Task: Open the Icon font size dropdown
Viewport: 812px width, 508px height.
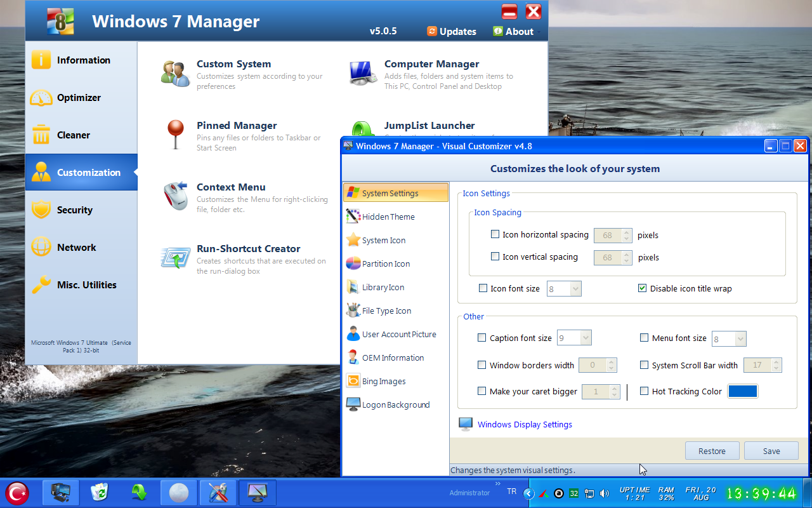Action: 564,289
